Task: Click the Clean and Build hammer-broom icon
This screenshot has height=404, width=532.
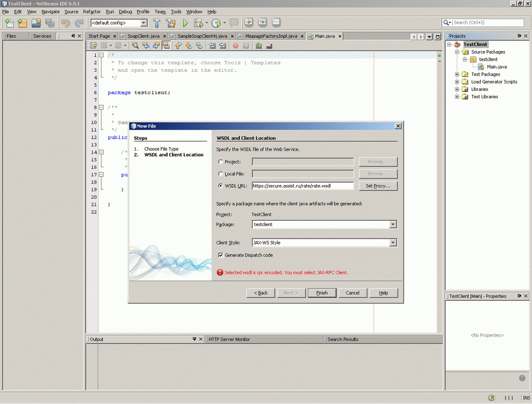Action: coord(171,23)
